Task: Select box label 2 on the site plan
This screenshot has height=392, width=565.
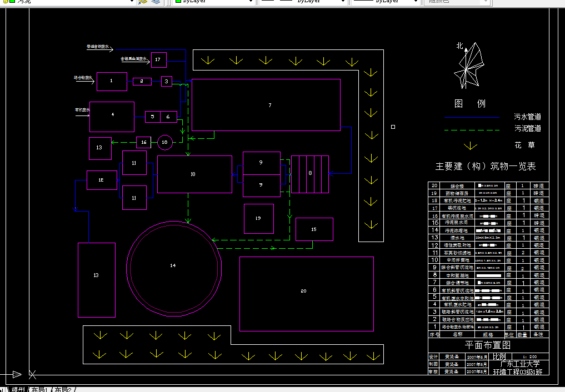Action: (142, 82)
